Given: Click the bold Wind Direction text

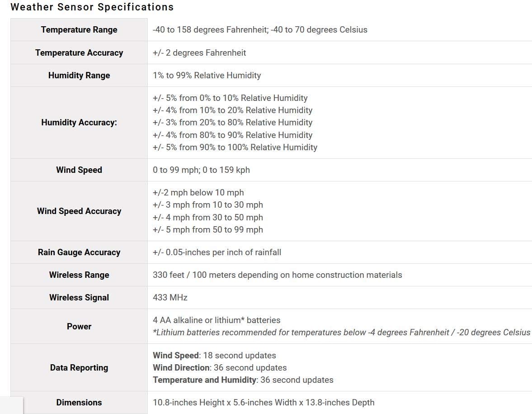Looking at the screenshot, I should (x=181, y=368).
